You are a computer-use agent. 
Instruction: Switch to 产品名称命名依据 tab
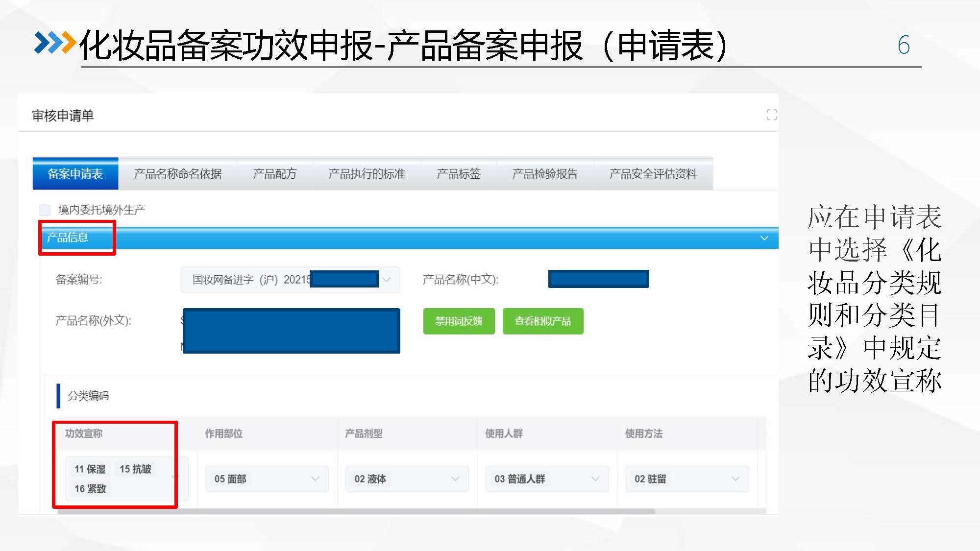pos(177,174)
